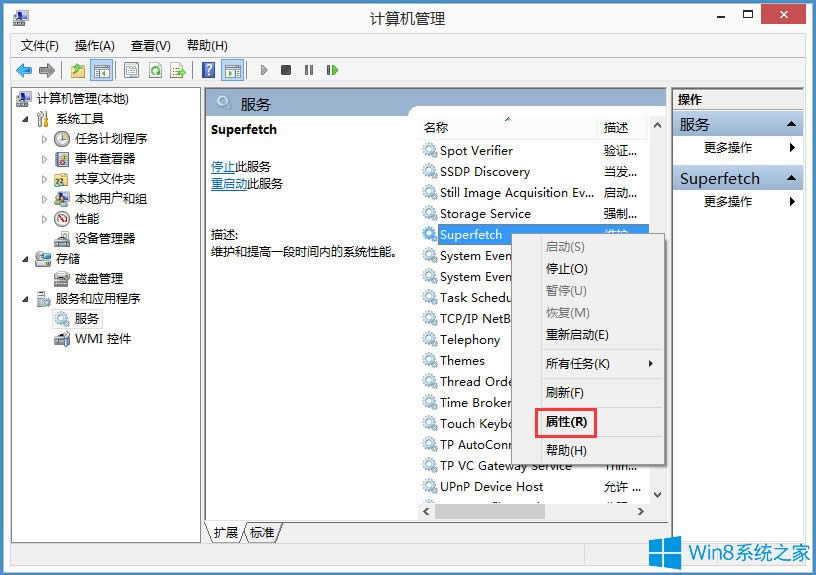Image resolution: width=816 pixels, height=575 pixels.
Task: Expand the 本地用户和组 node arrow
Action: coord(44,199)
